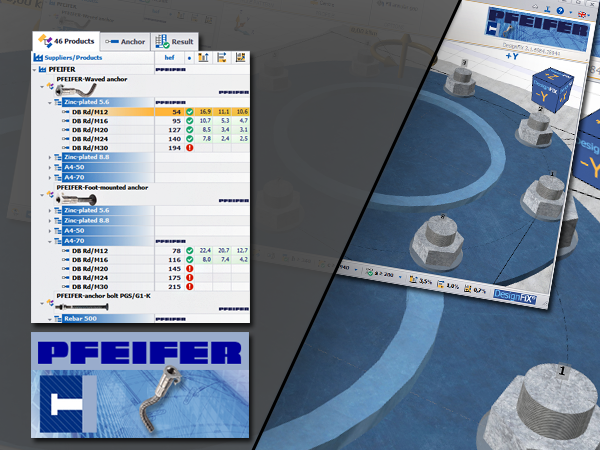Click the cloud icon in DesignFiX window
The image size is (600, 450).
coord(536,7)
